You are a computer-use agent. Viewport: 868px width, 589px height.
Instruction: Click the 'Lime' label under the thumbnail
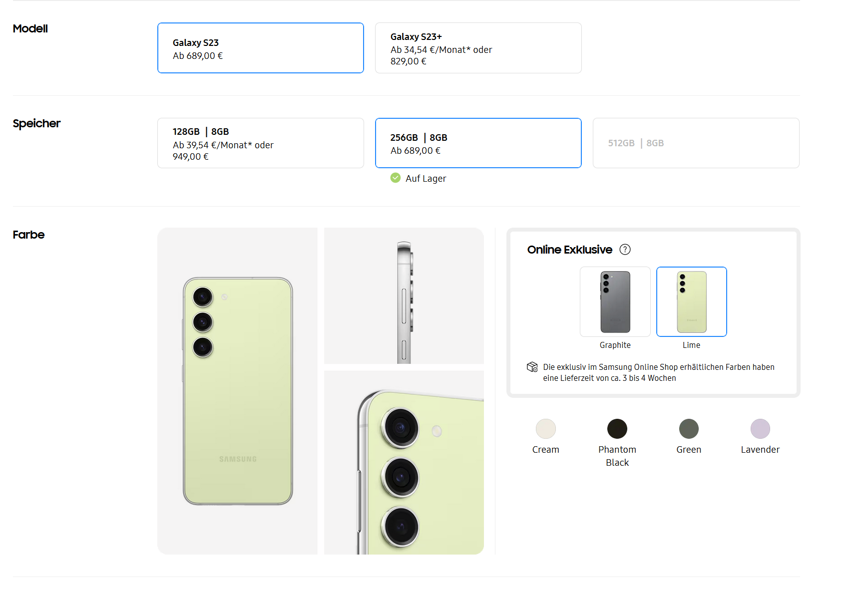pyautogui.click(x=692, y=345)
